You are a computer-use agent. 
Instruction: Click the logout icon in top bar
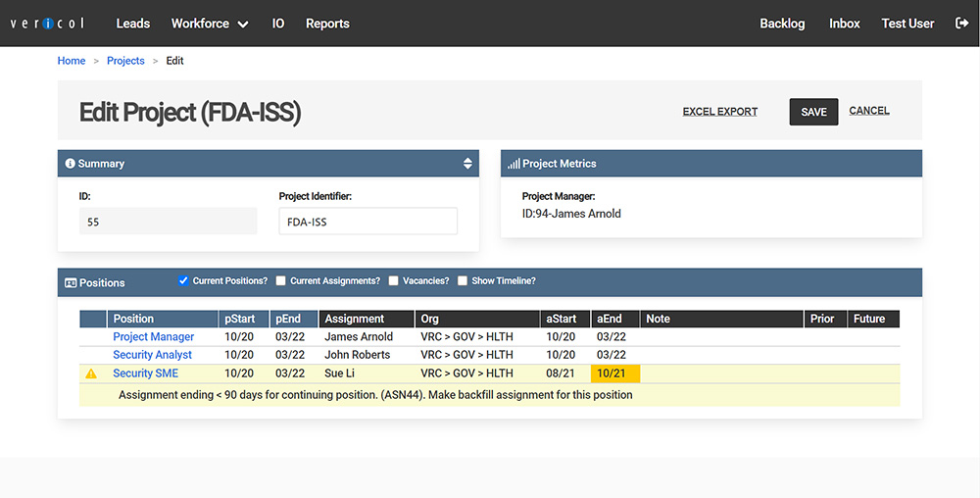coord(961,24)
